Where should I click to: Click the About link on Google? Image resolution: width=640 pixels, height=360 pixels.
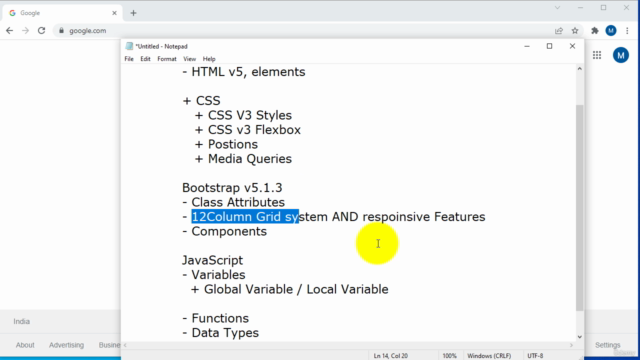coord(25,345)
